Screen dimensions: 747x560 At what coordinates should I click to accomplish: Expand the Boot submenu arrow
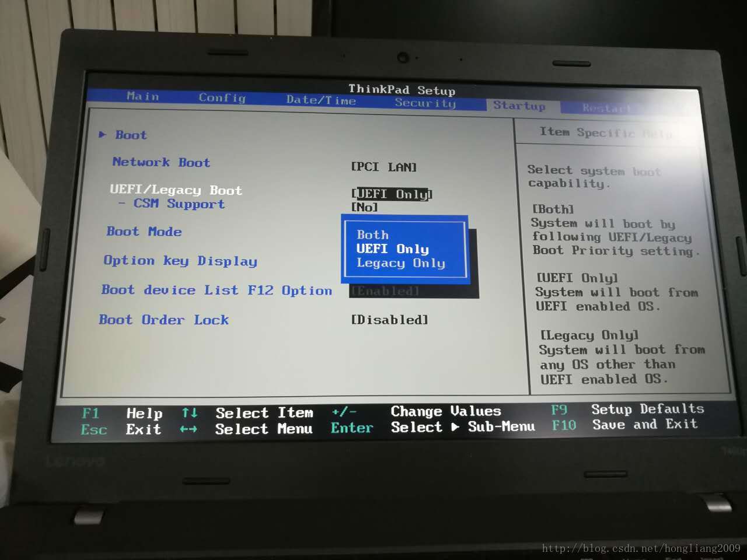103,134
